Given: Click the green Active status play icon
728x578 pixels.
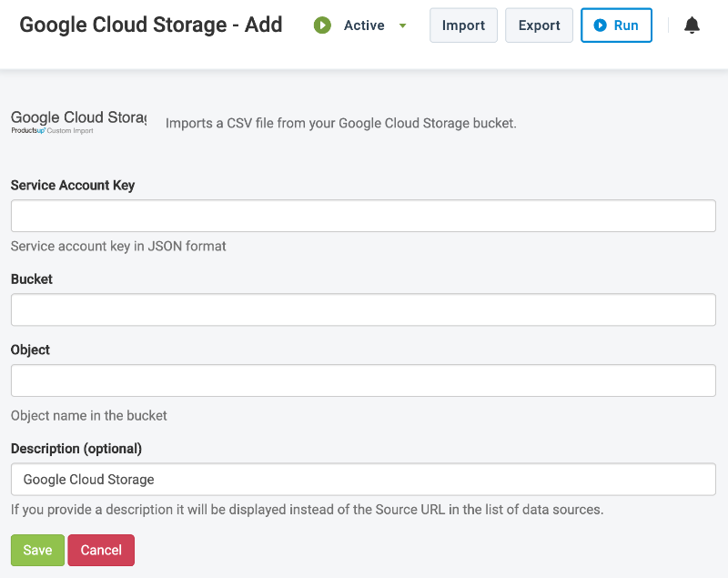Looking at the screenshot, I should coord(322,25).
